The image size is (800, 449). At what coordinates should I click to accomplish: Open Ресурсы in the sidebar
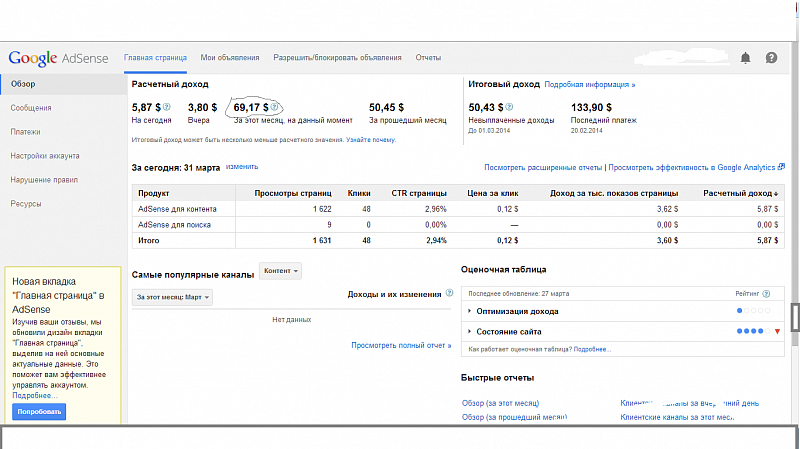tap(26, 204)
